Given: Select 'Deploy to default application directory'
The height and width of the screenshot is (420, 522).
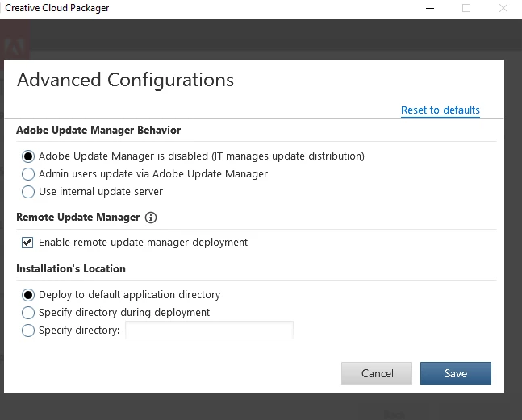Looking at the screenshot, I should point(29,295).
